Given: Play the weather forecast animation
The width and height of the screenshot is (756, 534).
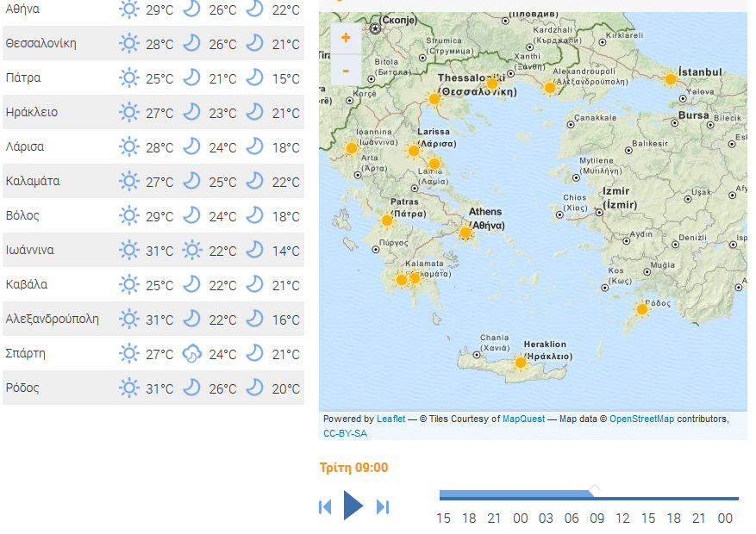Looking at the screenshot, I should [x=353, y=506].
